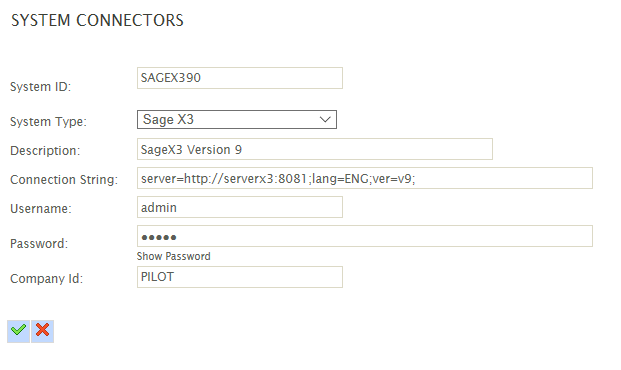Click the Connection String label
Screen dimensions: 621x370
64,180
